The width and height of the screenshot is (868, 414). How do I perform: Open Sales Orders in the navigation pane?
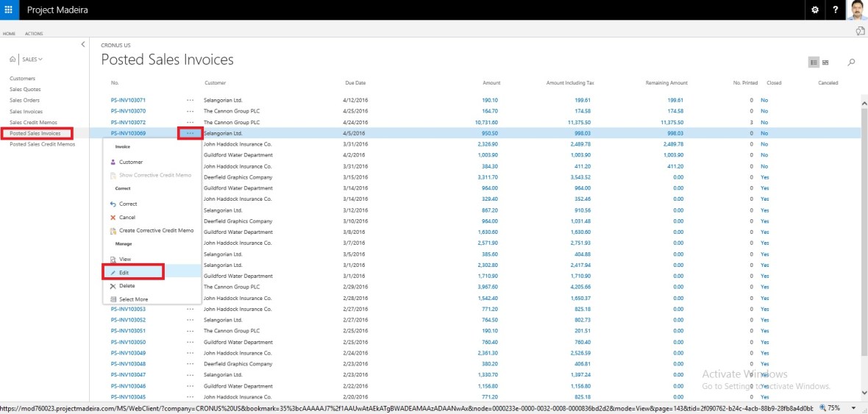25,100
